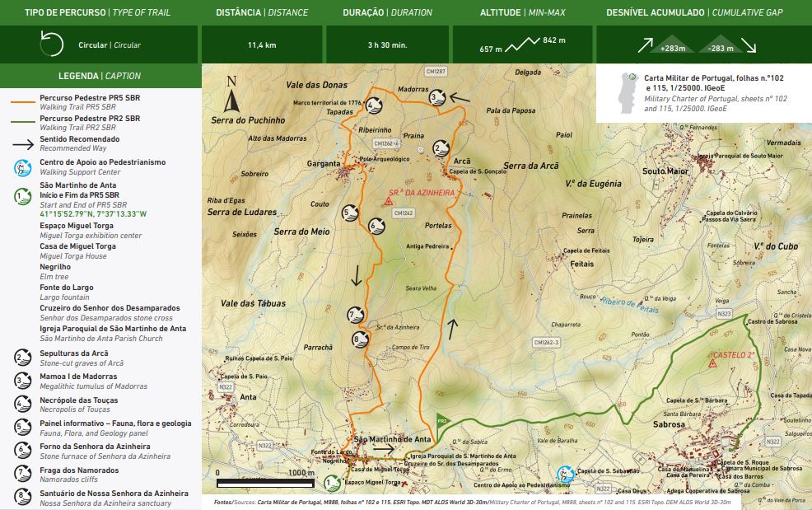Image resolution: width=812 pixels, height=510 pixels.
Task: Click the red Castelo triangle marker
Action: tap(713, 363)
